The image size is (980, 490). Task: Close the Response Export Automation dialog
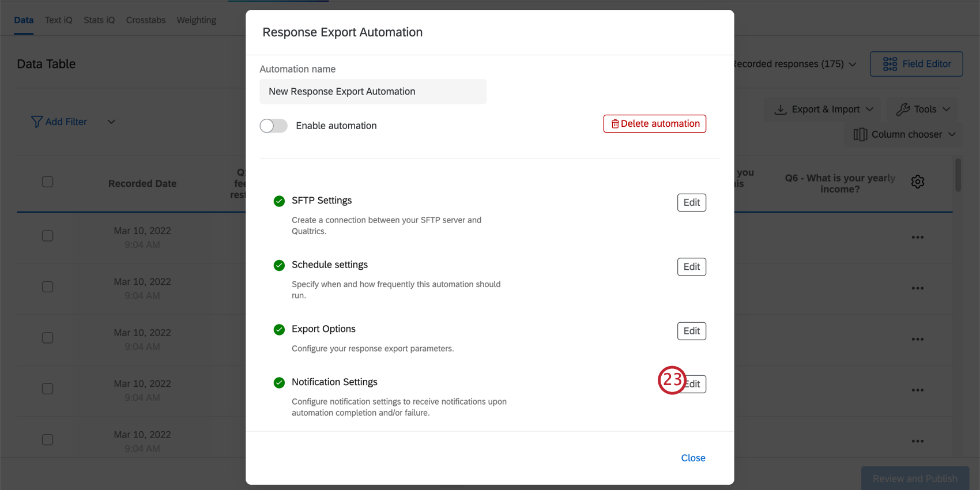(693, 458)
